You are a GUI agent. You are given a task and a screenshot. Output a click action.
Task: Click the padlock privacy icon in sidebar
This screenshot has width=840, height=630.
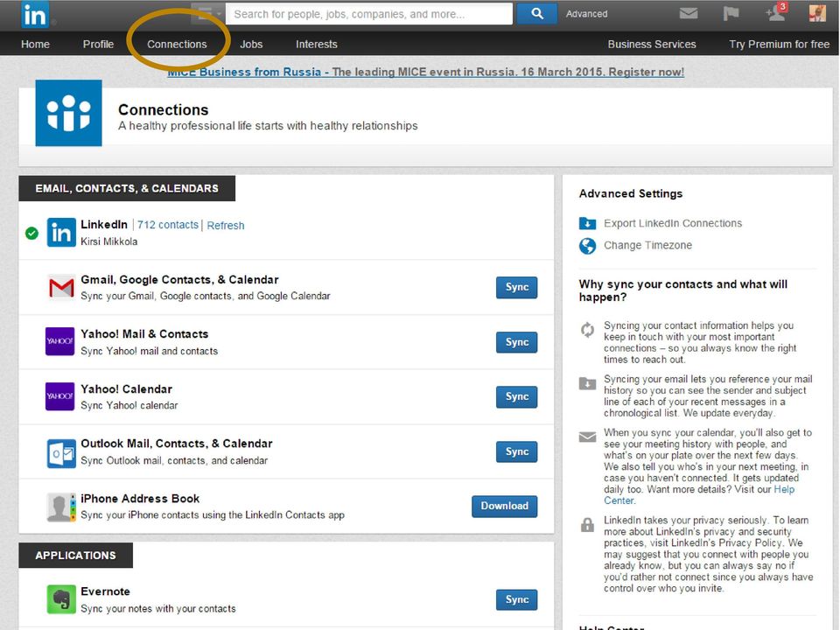pos(587,525)
